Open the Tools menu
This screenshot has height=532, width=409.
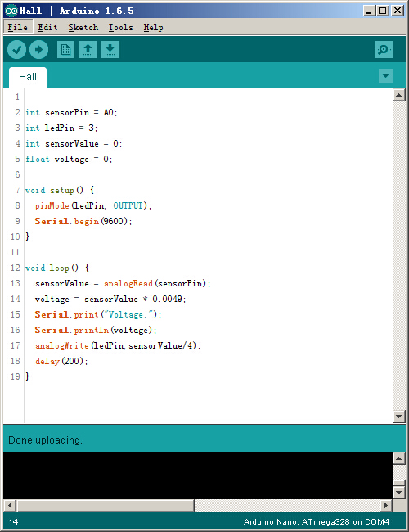tap(121, 27)
